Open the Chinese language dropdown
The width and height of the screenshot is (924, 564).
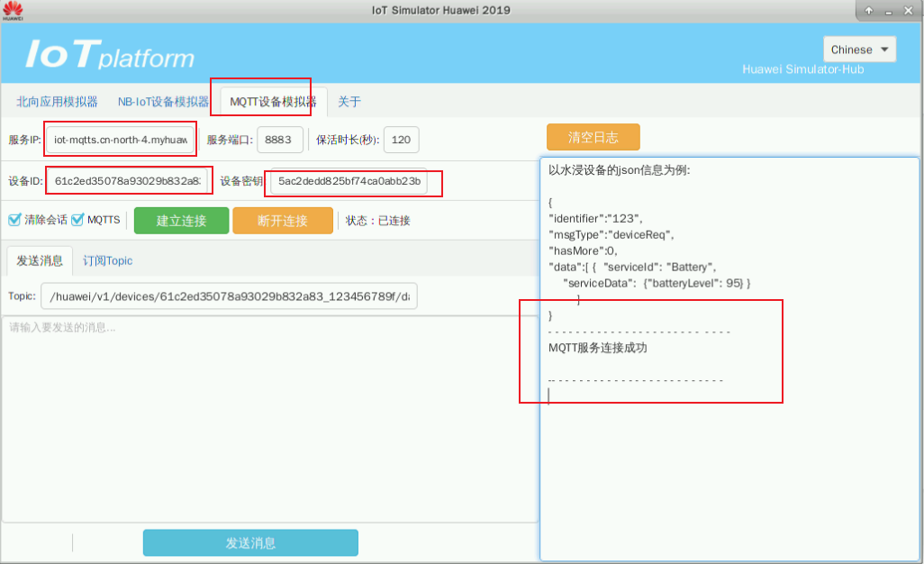(x=859, y=50)
